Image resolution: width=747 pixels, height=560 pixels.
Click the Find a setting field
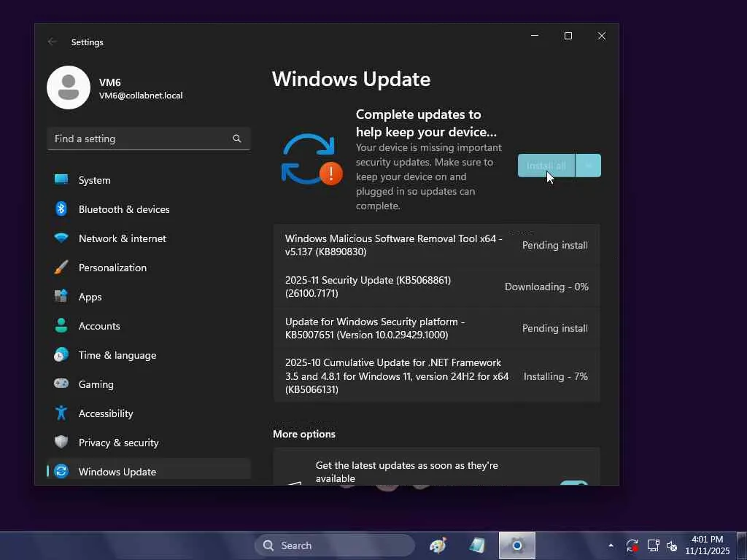149,139
